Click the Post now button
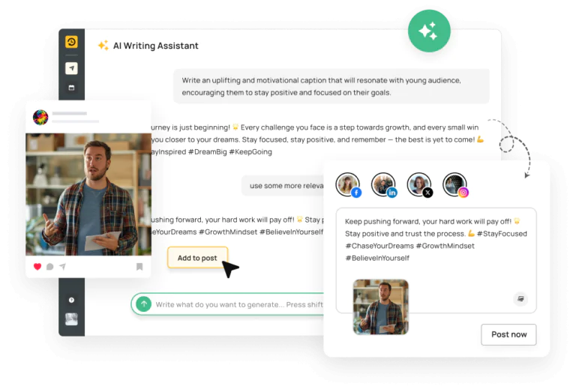576x392 pixels. [508, 334]
